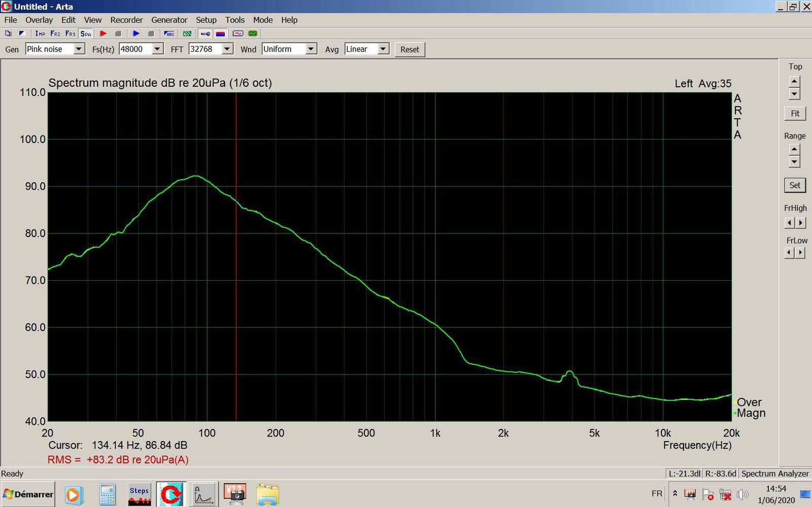Click the Magn legend label
This screenshot has width=812, height=507.
click(751, 413)
